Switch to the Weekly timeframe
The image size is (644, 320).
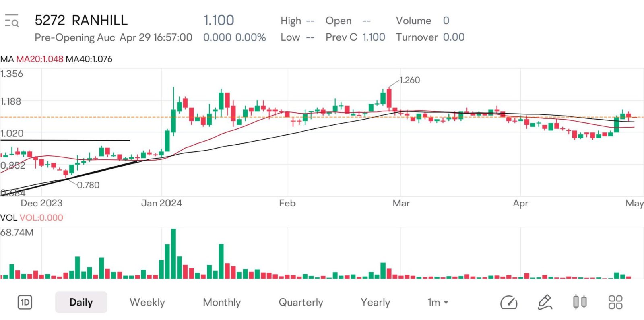point(147,302)
